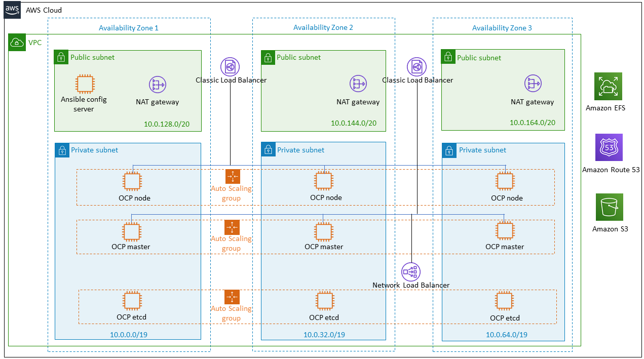Click Auto Scaling group label for OCP master row
The image size is (644, 359).
[x=231, y=244]
